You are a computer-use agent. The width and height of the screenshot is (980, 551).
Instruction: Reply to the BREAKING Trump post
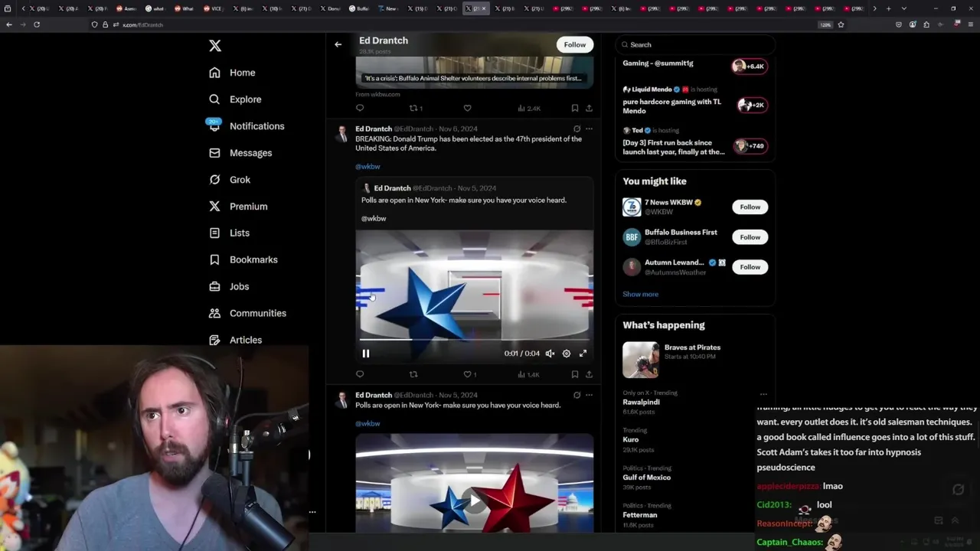(x=360, y=374)
